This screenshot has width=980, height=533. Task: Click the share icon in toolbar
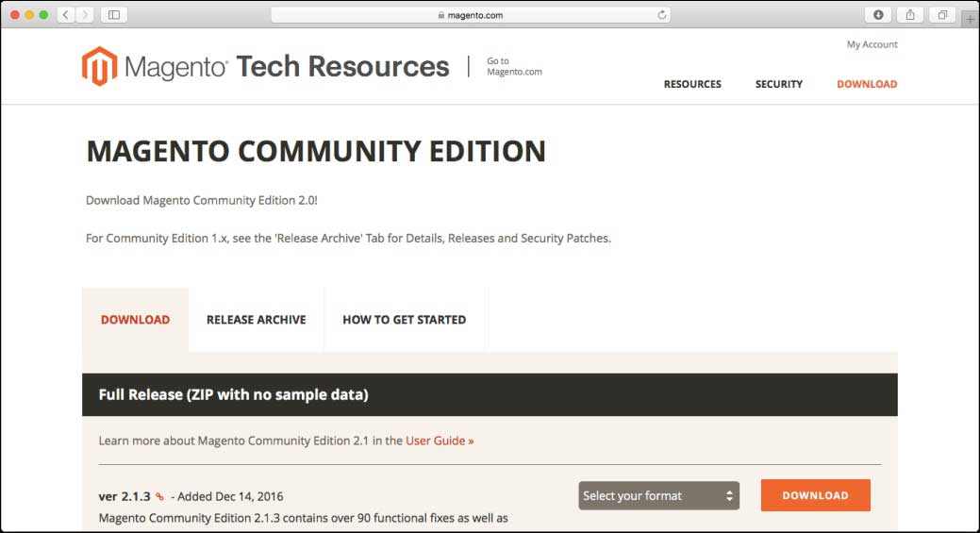point(910,15)
